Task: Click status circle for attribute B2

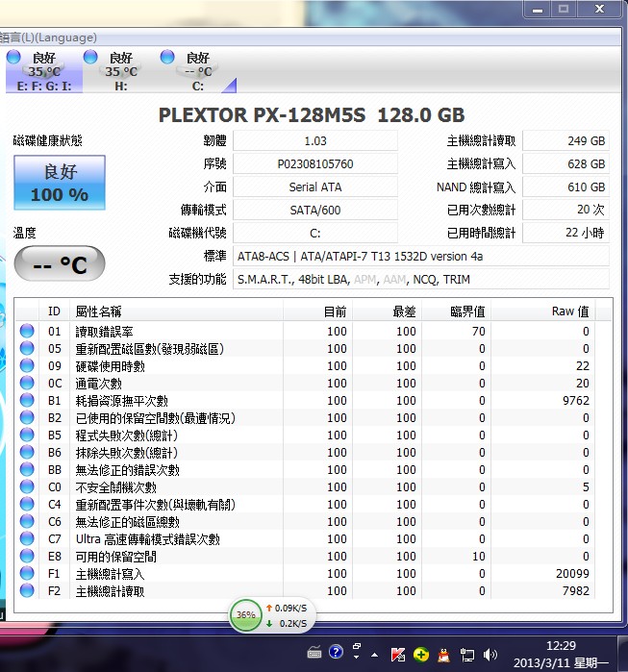Action: [x=27, y=417]
